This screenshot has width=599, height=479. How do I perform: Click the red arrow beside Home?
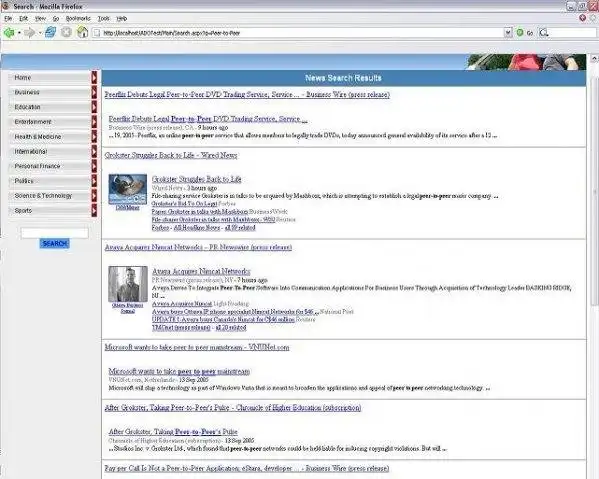click(x=94, y=77)
